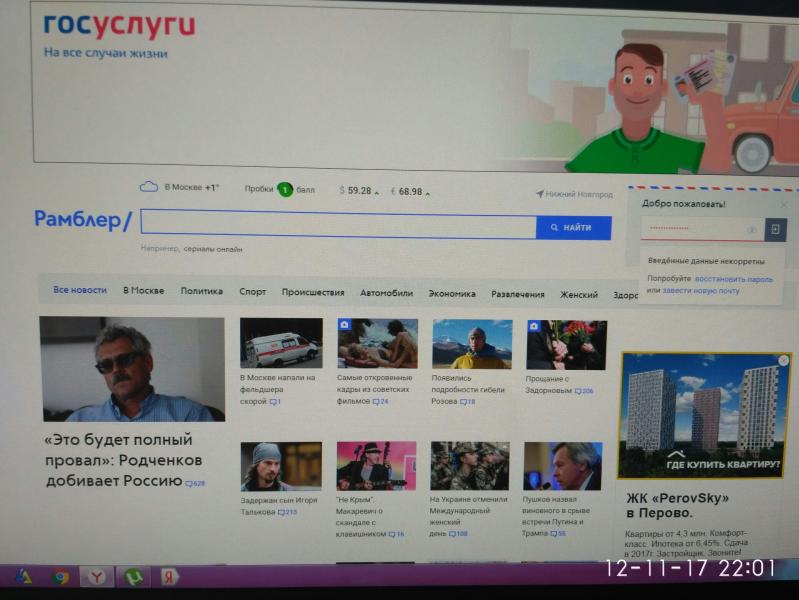Open the Ukrainian soldiers thumbnail
The width and height of the screenshot is (799, 600).
[x=470, y=466]
